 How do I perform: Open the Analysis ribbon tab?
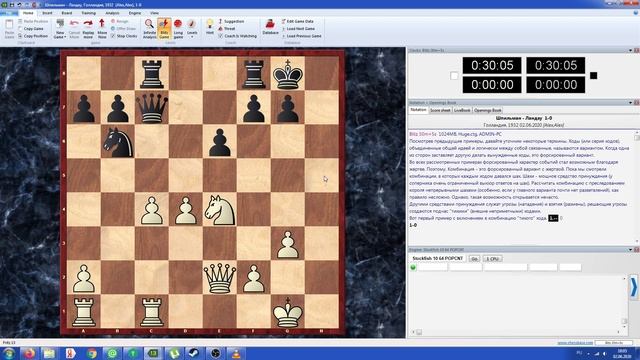pyautogui.click(x=112, y=13)
